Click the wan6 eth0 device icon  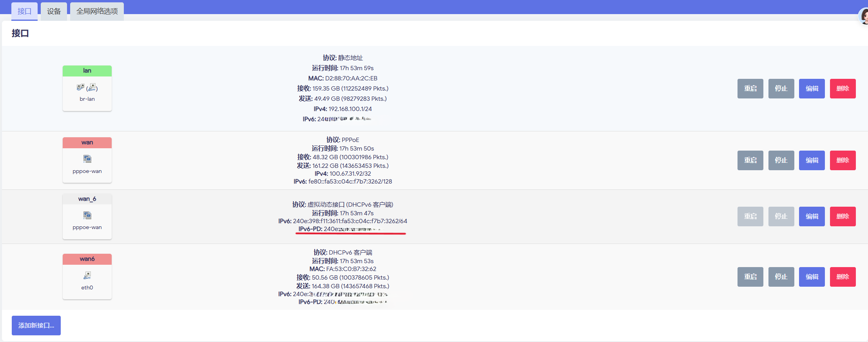[87, 276]
